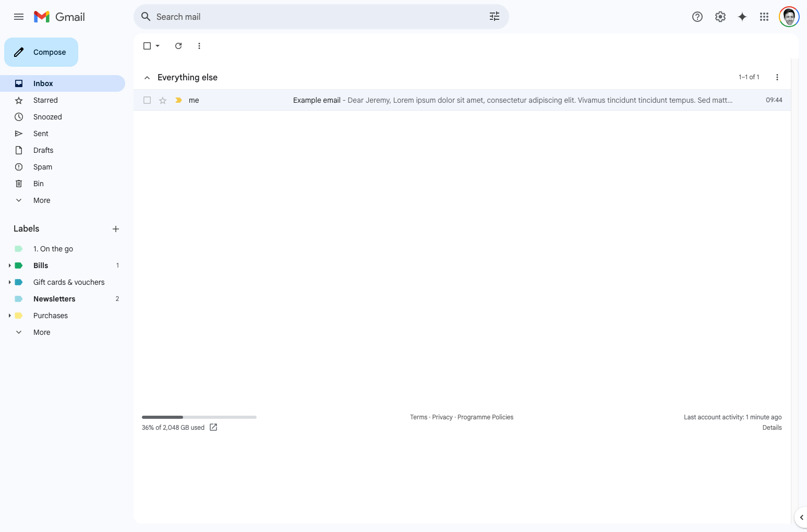Open the select dropdown arrow beside the checkbox
The width and height of the screenshot is (807, 532).
[x=158, y=46]
